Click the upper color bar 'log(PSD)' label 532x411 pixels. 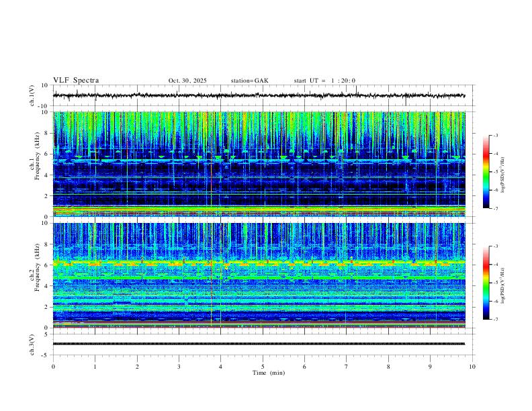pyautogui.click(x=502, y=175)
